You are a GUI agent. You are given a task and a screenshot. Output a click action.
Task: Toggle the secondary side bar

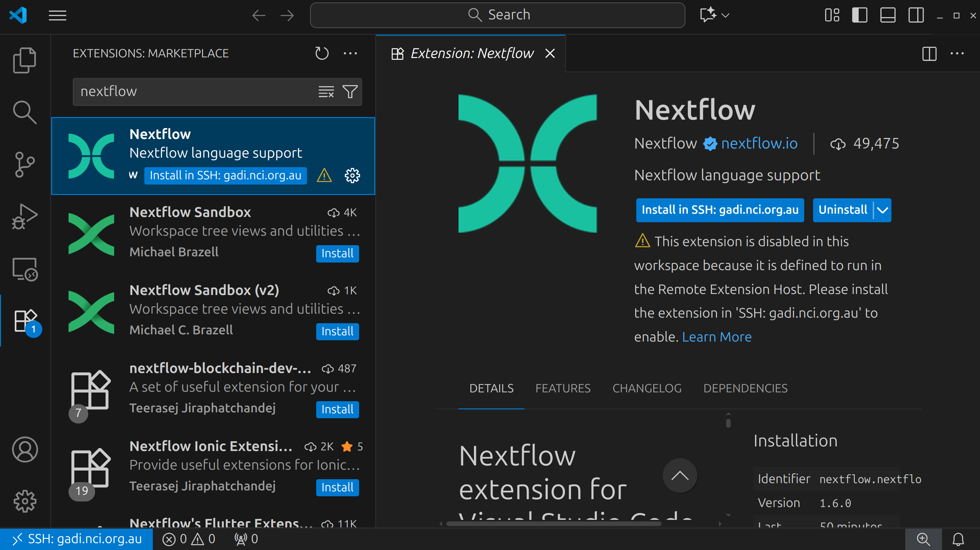click(916, 15)
